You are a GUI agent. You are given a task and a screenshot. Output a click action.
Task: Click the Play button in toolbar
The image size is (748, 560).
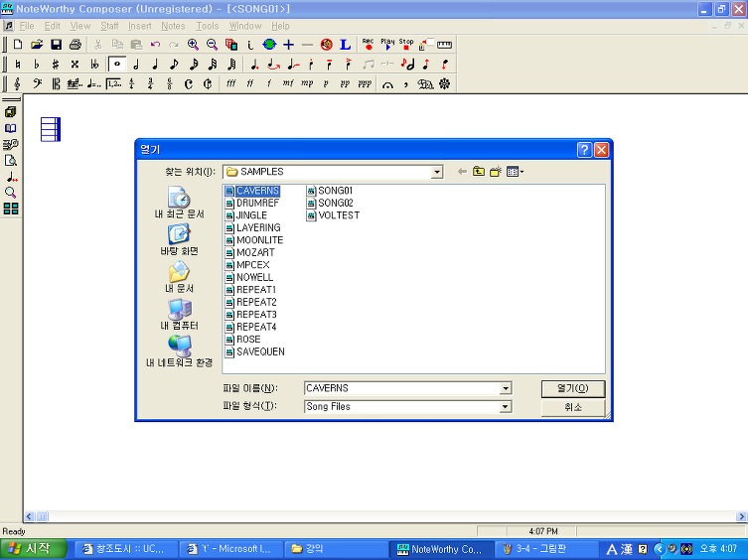click(x=387, y=45)
